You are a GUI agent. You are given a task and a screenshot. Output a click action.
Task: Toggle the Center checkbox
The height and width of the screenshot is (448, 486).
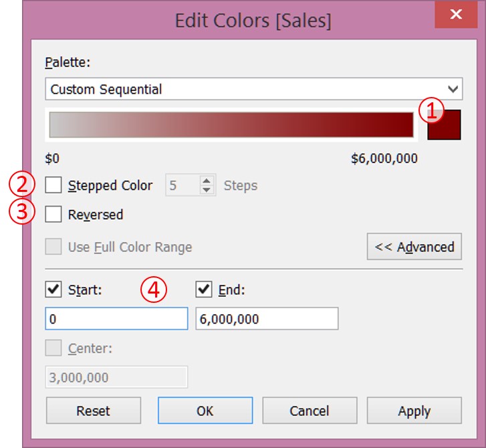point(53,348)
